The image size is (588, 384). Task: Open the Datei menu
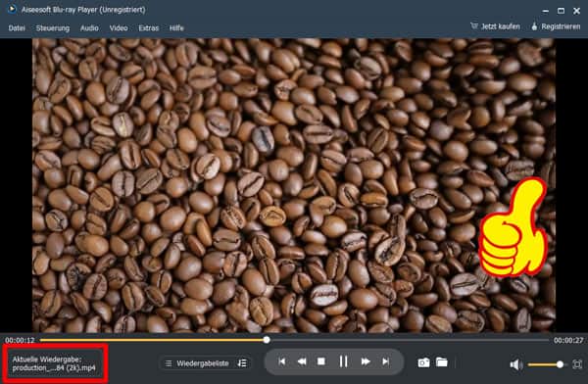(x=17, y=28)
